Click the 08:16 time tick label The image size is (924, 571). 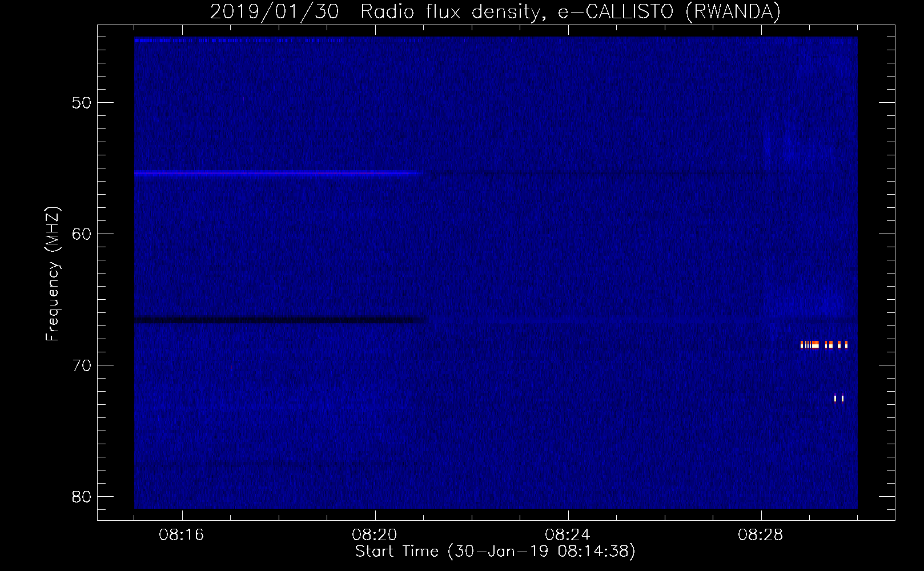pos(182,535)
